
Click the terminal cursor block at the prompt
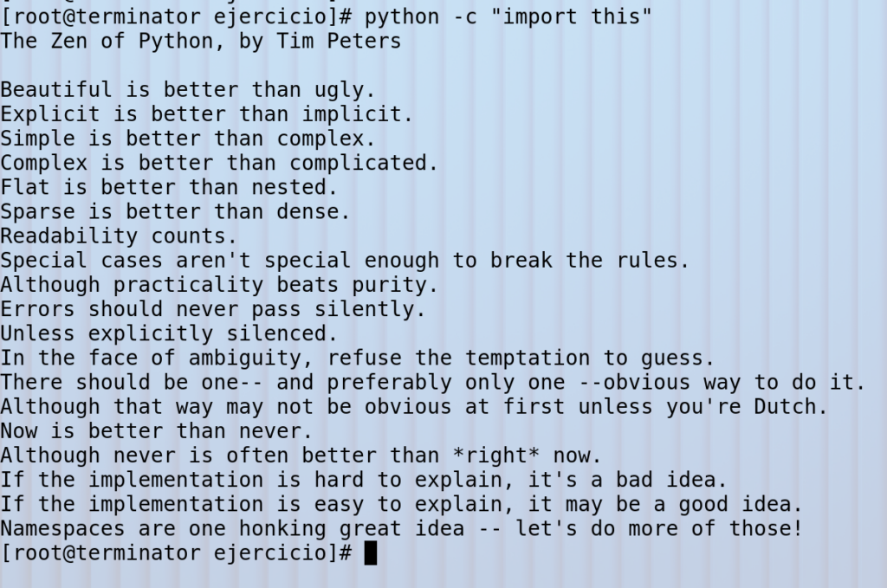pos(371,552)
